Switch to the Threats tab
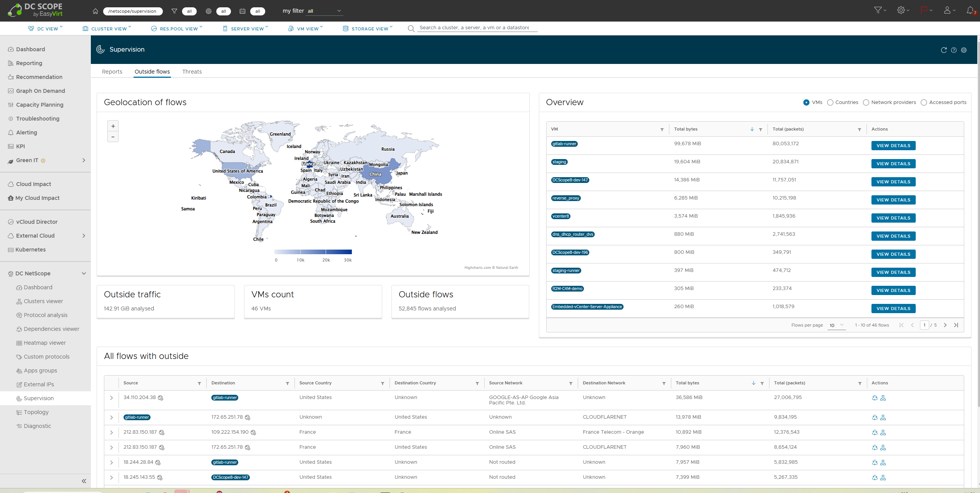The height and width of the screenshot is (493, 980). [x=192, y=72]
